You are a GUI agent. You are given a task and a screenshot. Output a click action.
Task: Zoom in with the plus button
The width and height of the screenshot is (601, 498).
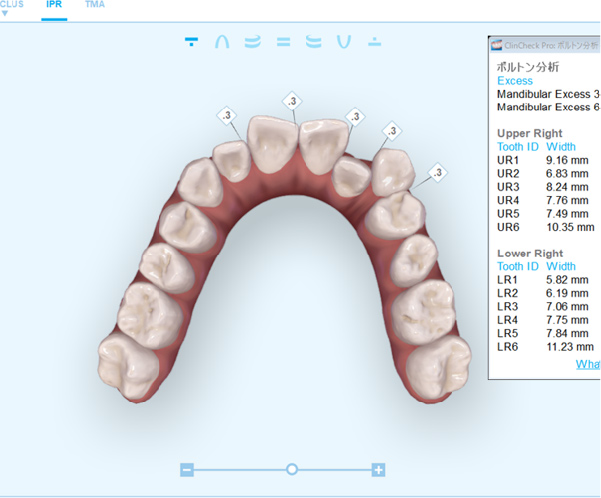coord(378,469)
